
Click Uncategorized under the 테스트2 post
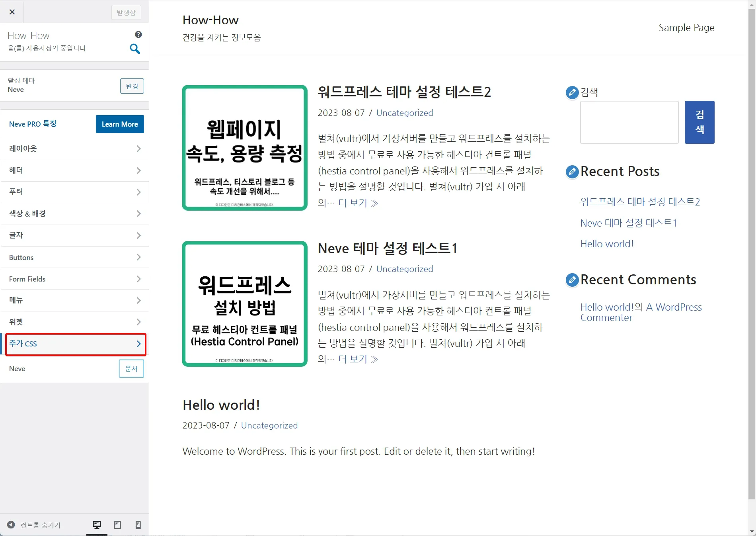[405, 113]
